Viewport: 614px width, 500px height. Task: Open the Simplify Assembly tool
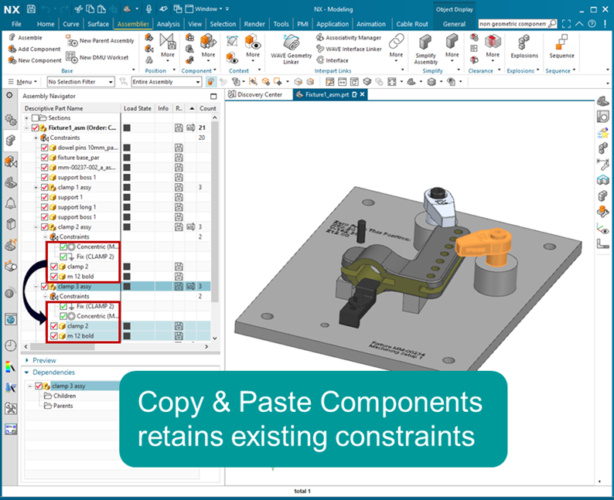pyautogui.click(x=427, y=44)
